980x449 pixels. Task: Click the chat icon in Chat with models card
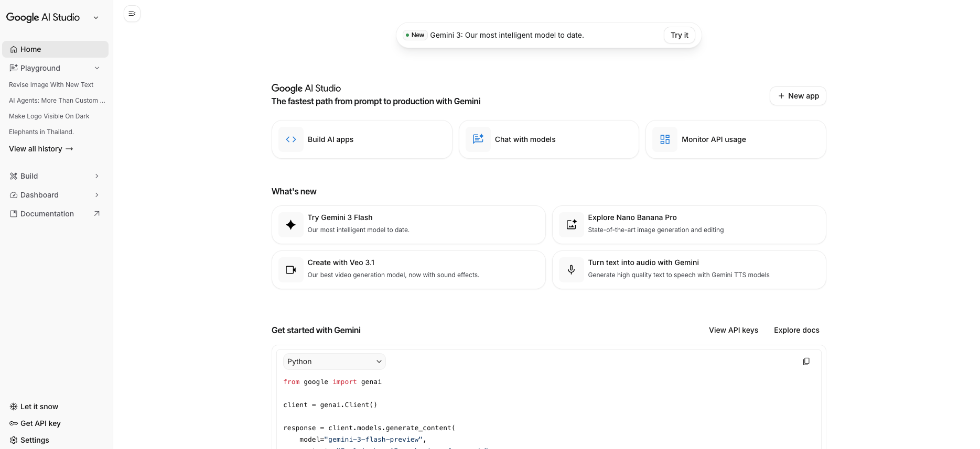coord(478,139)
